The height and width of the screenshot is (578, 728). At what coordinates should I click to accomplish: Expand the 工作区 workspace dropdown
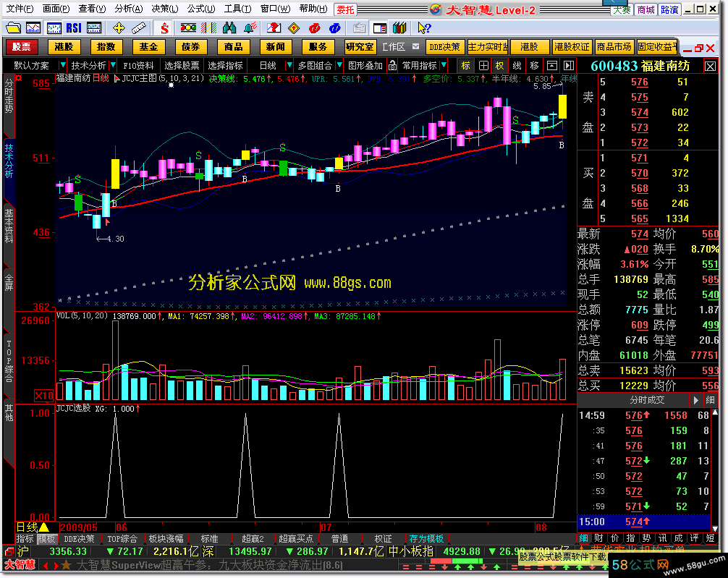415,46
